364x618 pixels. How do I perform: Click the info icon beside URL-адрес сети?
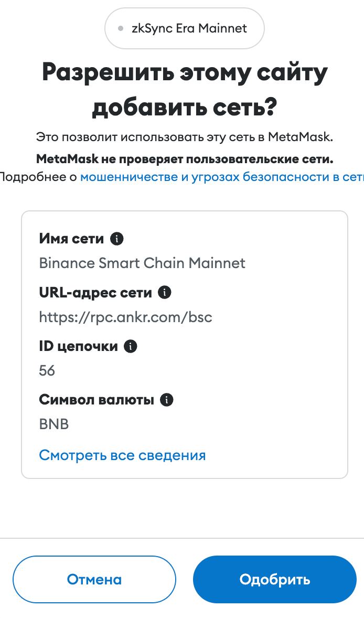point(164,292)
